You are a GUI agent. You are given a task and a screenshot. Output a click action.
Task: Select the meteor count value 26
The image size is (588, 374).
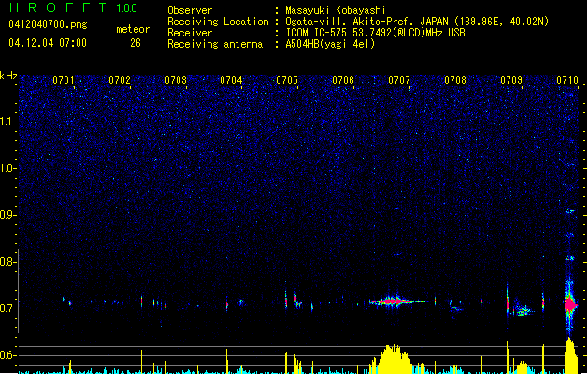point(136,43)
